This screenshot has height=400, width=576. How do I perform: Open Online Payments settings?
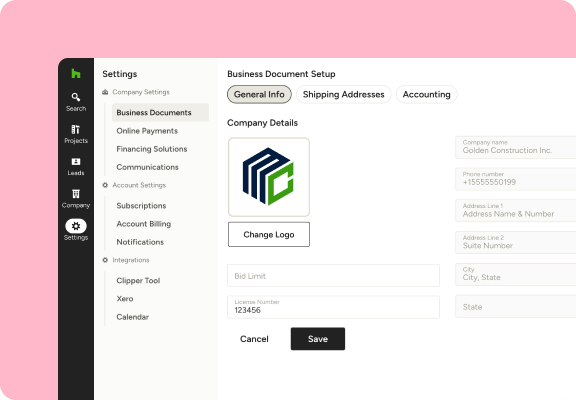pyautogui.click(x=147, y=131)
